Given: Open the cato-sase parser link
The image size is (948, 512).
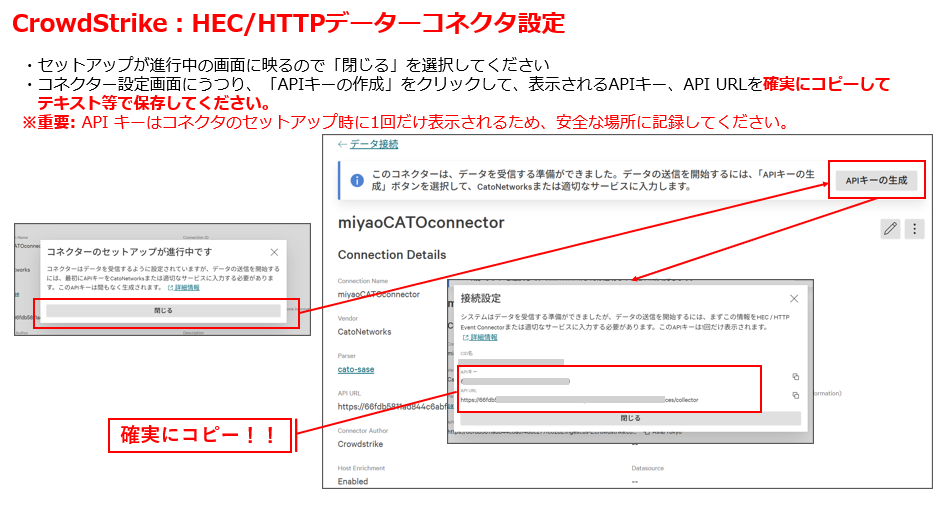Looking at the screenshot, I should click(356, 369).
